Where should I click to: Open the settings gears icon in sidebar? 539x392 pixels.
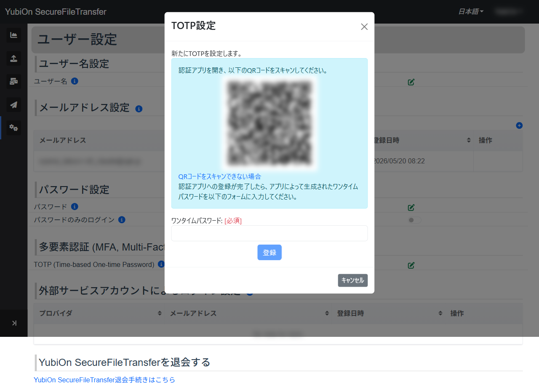pos(13,128)
